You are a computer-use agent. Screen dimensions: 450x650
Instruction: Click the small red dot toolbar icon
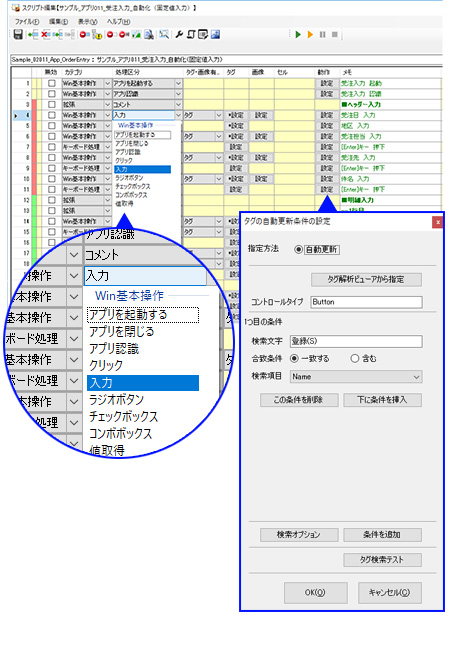pos(110,34)
